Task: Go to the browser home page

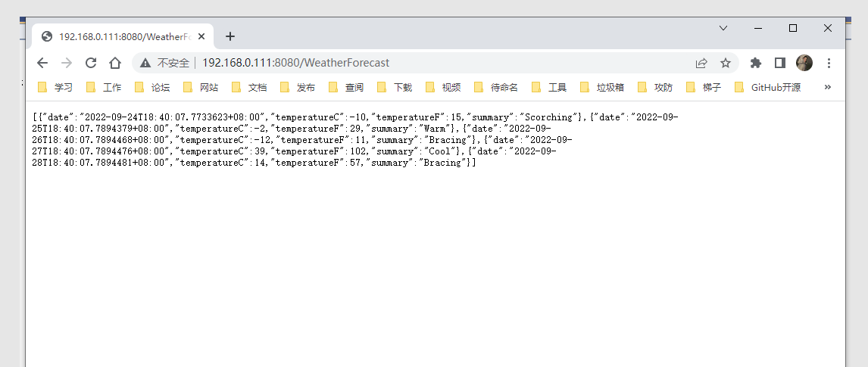Action: 115,63
